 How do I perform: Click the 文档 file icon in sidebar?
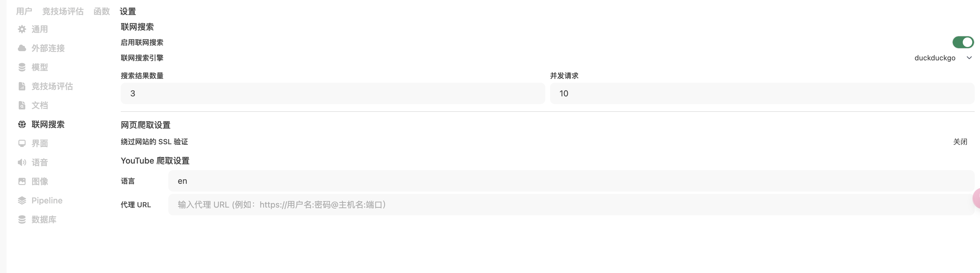click(22, 106)
